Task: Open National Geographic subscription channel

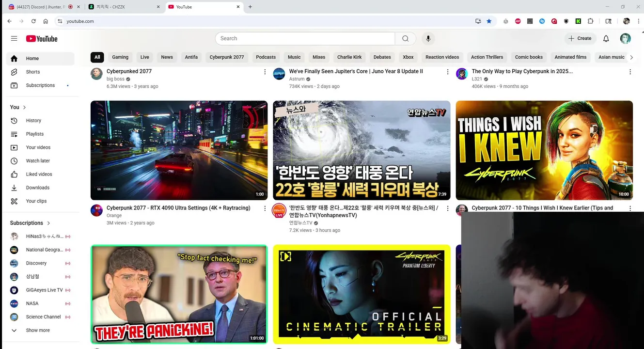Action: click(40, 250)
